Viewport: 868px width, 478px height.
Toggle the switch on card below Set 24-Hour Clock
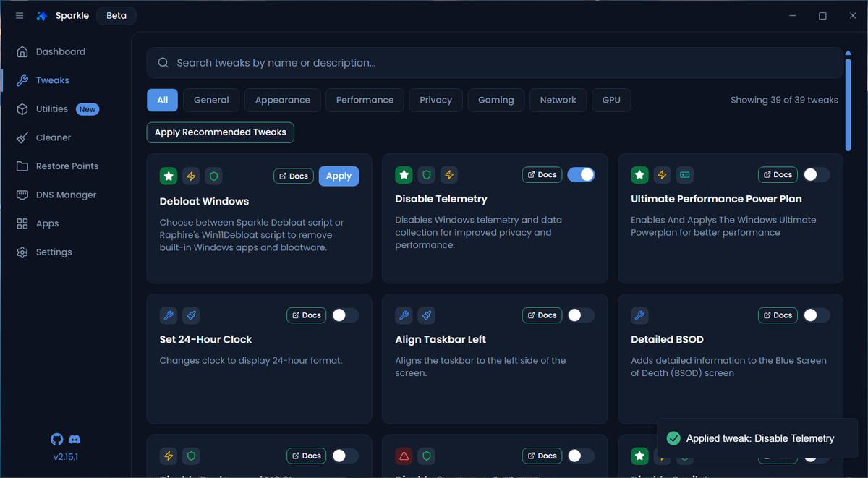tap(345, 456)
